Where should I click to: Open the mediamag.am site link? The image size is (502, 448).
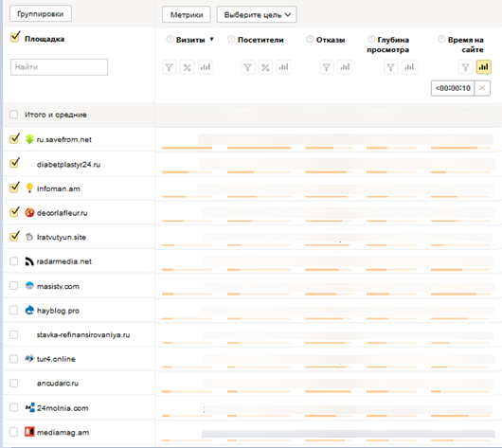pyautogui.click(x=63, y=432)
